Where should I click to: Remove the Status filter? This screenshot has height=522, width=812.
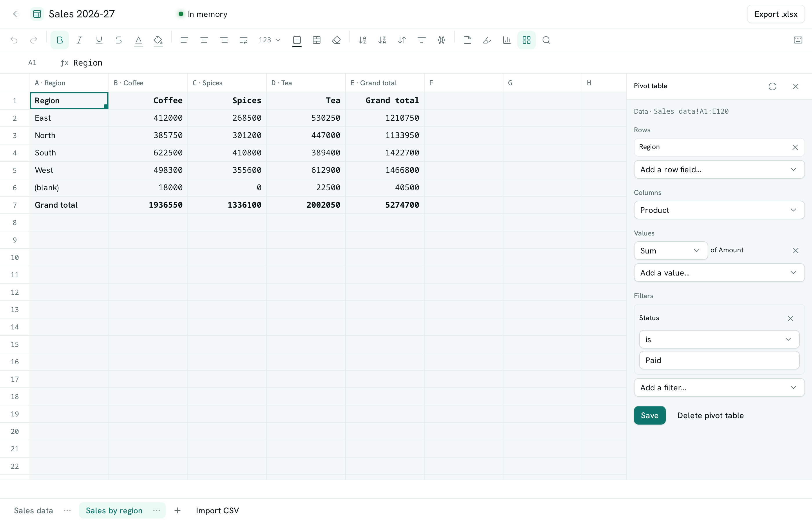click(790, 318)
